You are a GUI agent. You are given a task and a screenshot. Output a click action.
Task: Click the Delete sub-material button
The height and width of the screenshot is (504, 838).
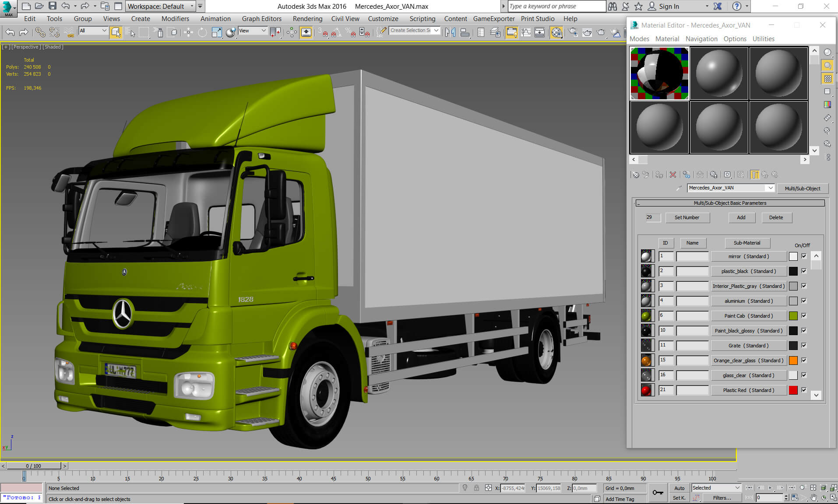[776, 217]
